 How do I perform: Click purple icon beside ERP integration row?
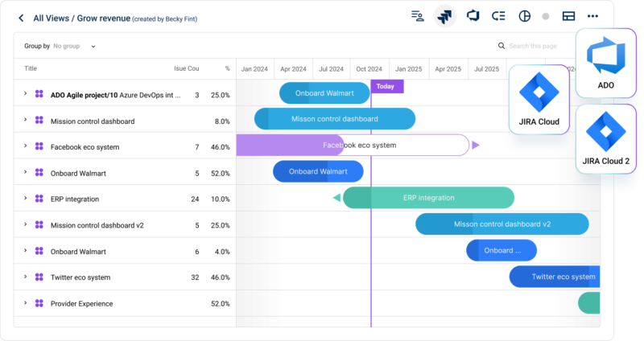[39, 198]
